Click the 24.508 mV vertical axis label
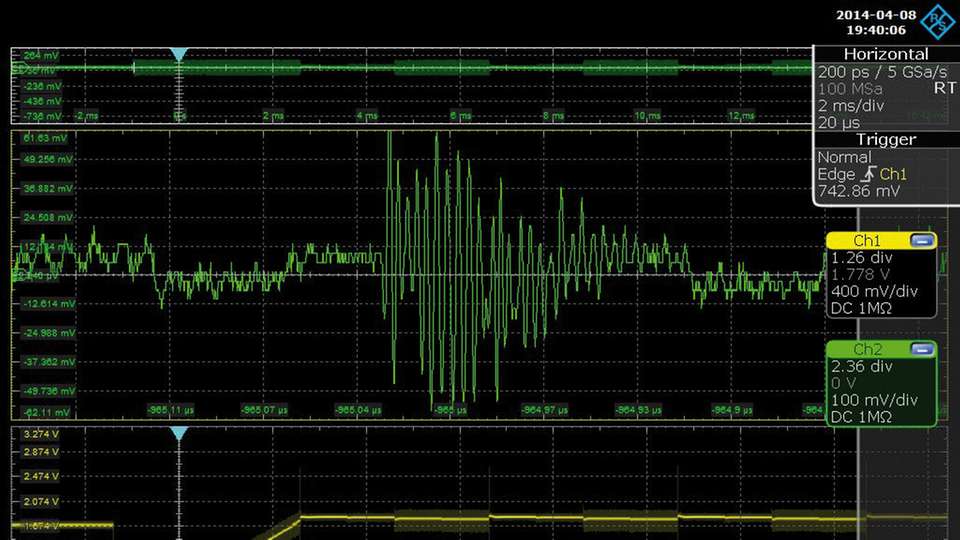Screen dimensions: 960x540 click(x=47, y=217)
